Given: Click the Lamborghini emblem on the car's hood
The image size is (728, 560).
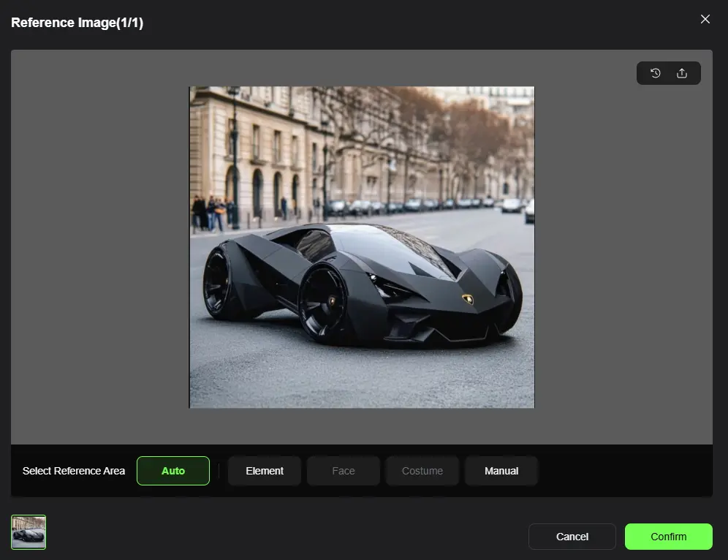Looking at the screenshot, I should click(468, 299).
